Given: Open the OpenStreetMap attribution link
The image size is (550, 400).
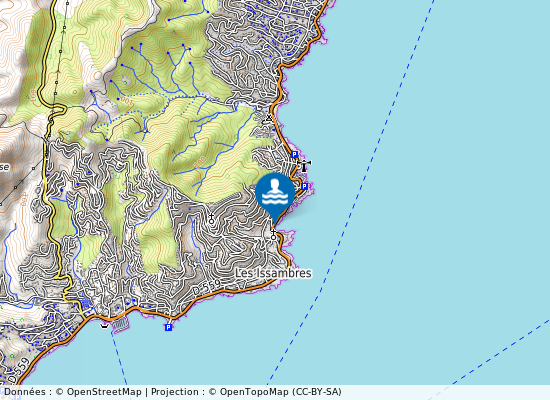Looking at the screenshot, I should pos(104,392).
